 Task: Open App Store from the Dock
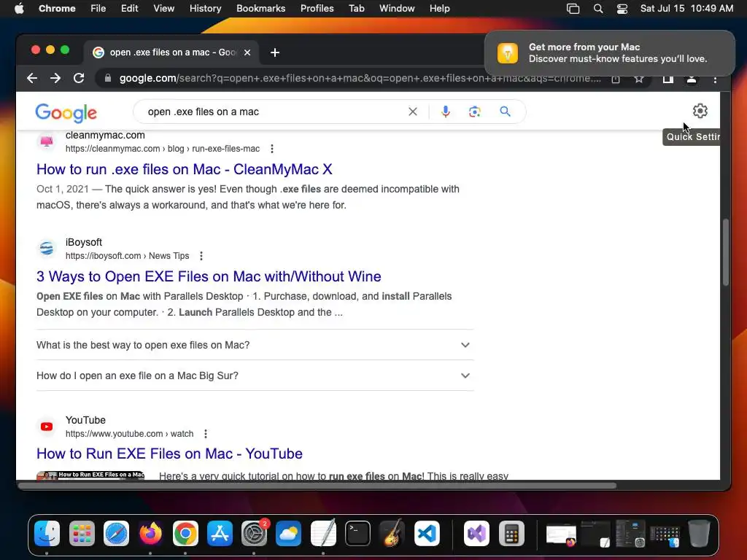coord(220,533)
